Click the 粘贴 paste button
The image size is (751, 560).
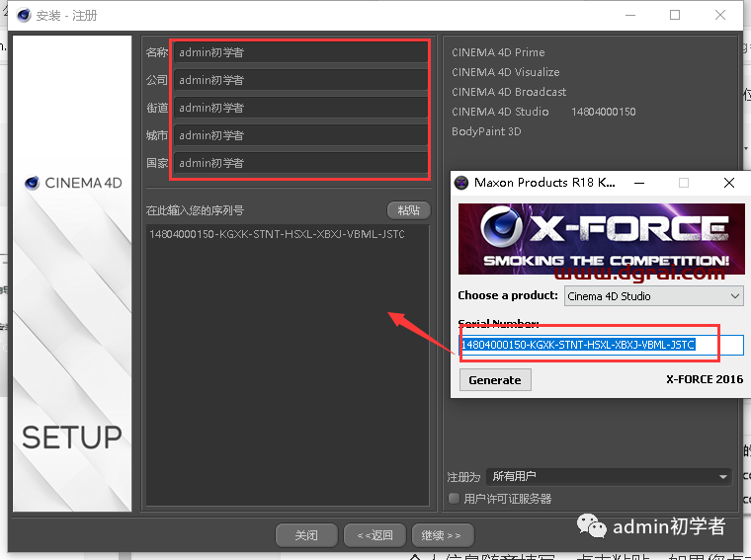tap(408, 210)
